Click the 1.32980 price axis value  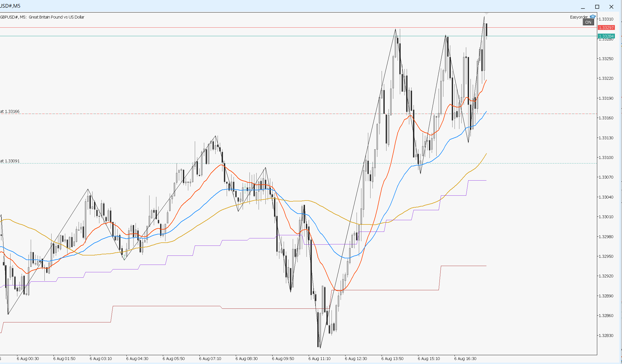(606, 237)
